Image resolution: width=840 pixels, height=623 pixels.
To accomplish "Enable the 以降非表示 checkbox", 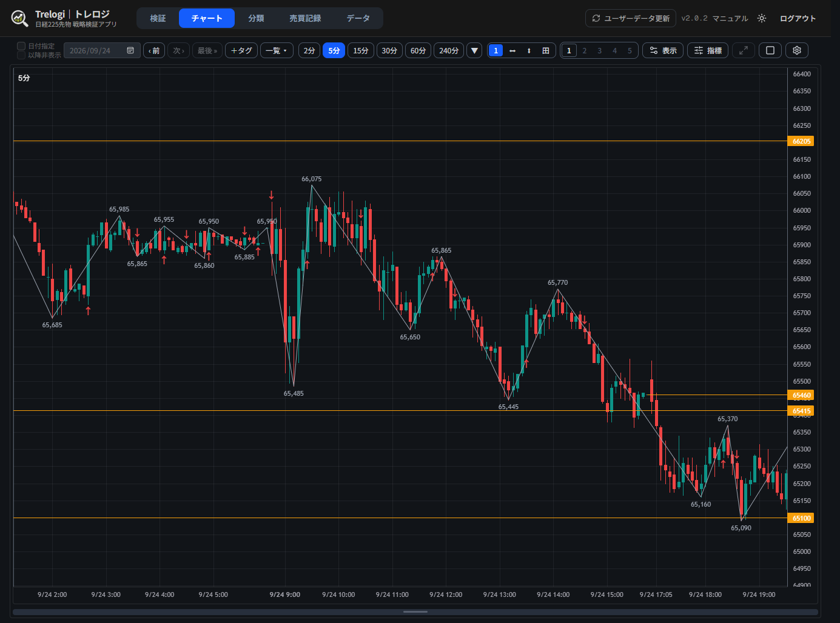I will pyautogui.click(x=21, y=55).
